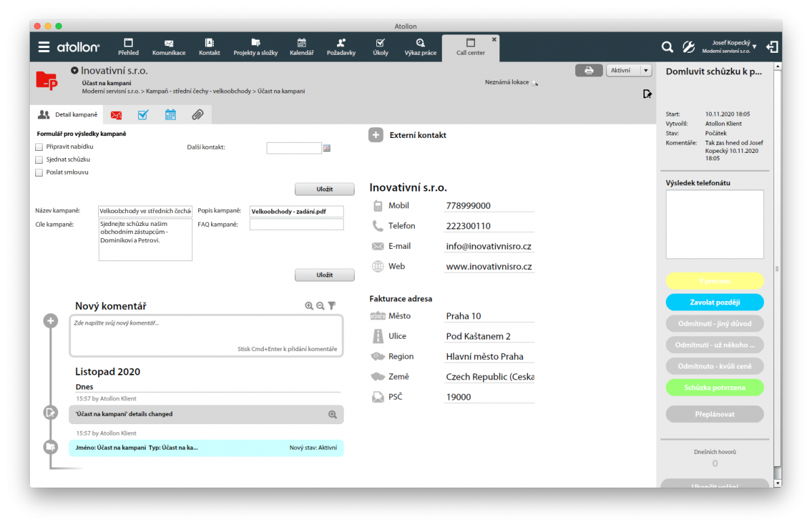This screenshot has width=812, height=527.
Task: Click the filter icon above comments
Action: [332, 306]
